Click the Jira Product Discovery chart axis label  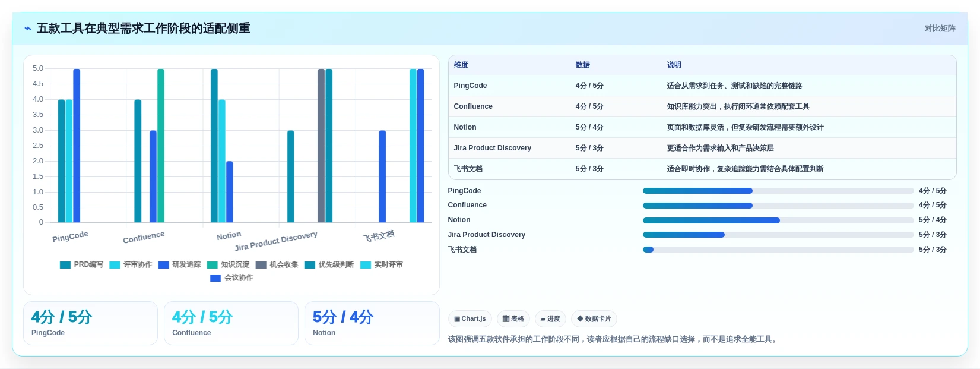click(x=276, y=241)
